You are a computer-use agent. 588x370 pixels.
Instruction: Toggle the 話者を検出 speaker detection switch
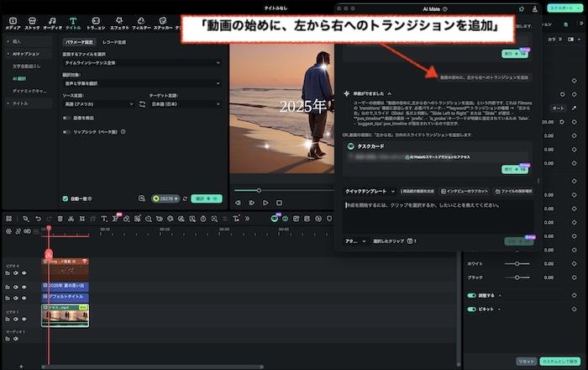pyautogui.click(x=66, y=118)
